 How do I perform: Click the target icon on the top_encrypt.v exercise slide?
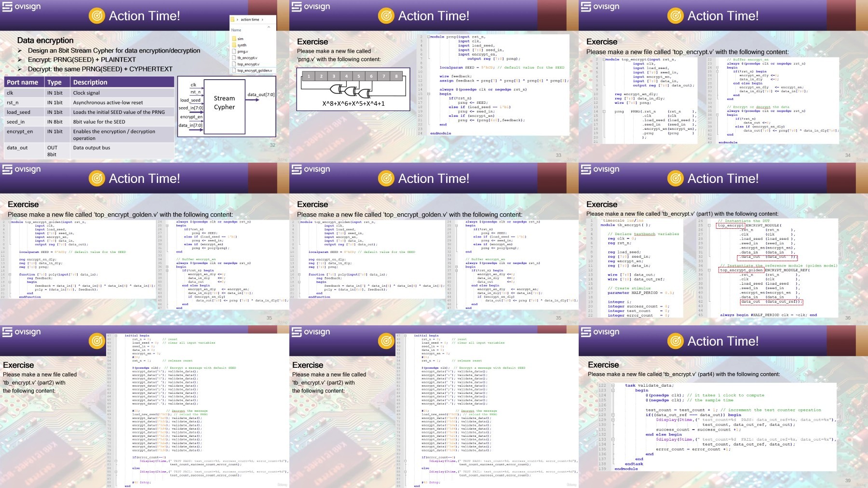pos(676,16)
